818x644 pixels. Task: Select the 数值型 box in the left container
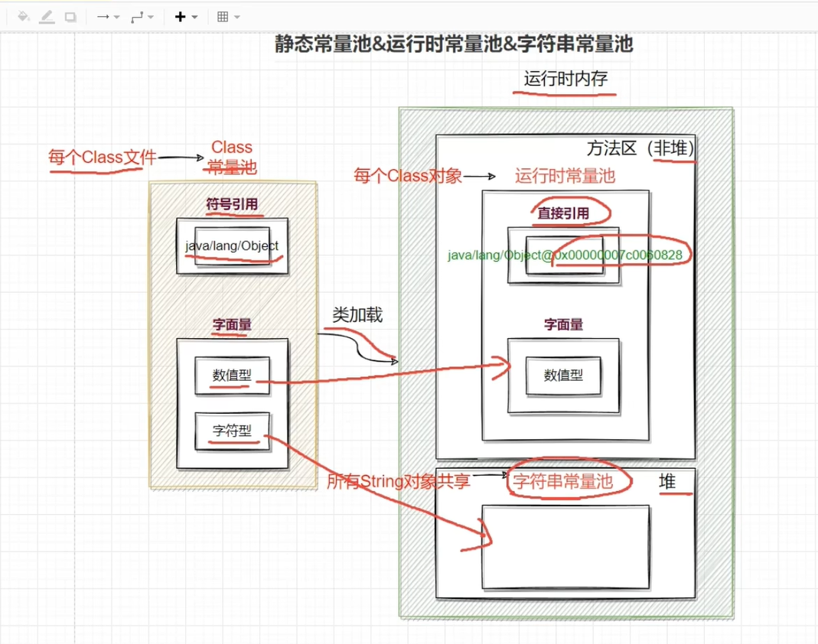click(232, 375)
